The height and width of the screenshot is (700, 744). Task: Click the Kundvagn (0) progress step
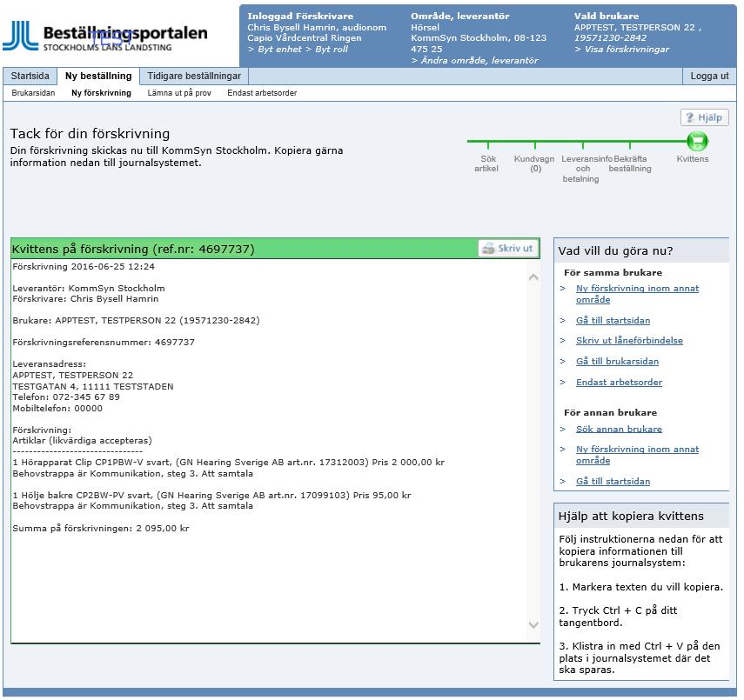click(534, 163)
